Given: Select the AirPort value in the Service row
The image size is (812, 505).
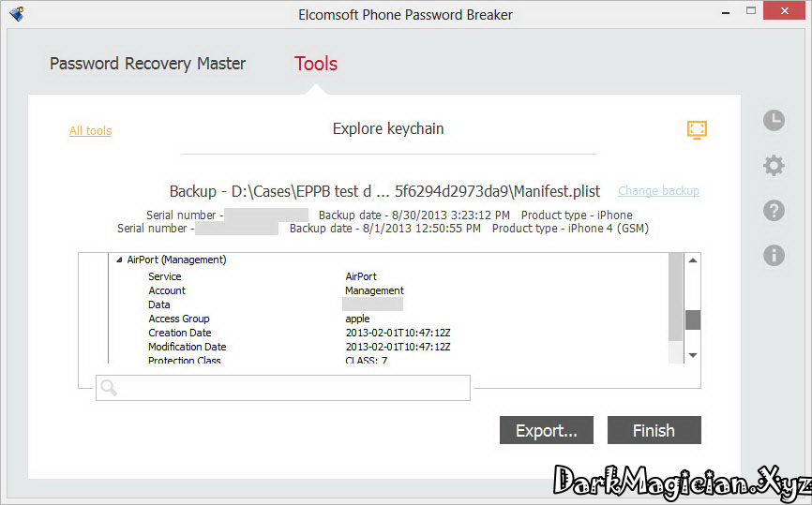Looking at the screenshot, I should tap(361, 276).
